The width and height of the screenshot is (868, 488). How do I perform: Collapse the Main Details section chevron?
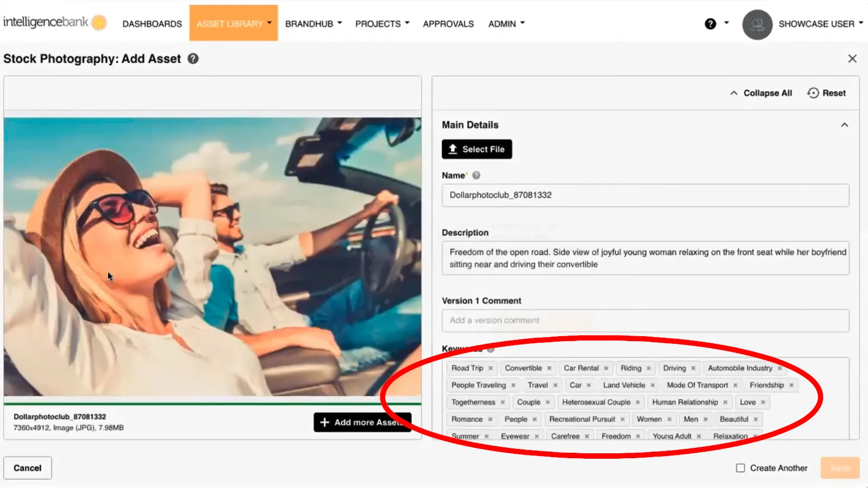pyautogui.click(x=845, y=125)
